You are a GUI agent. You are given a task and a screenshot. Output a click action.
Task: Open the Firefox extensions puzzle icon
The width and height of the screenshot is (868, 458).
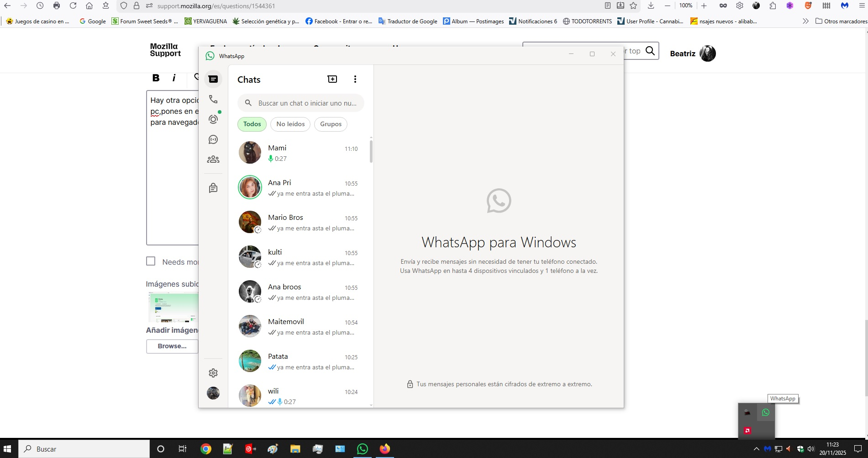[x=773, y=6]
